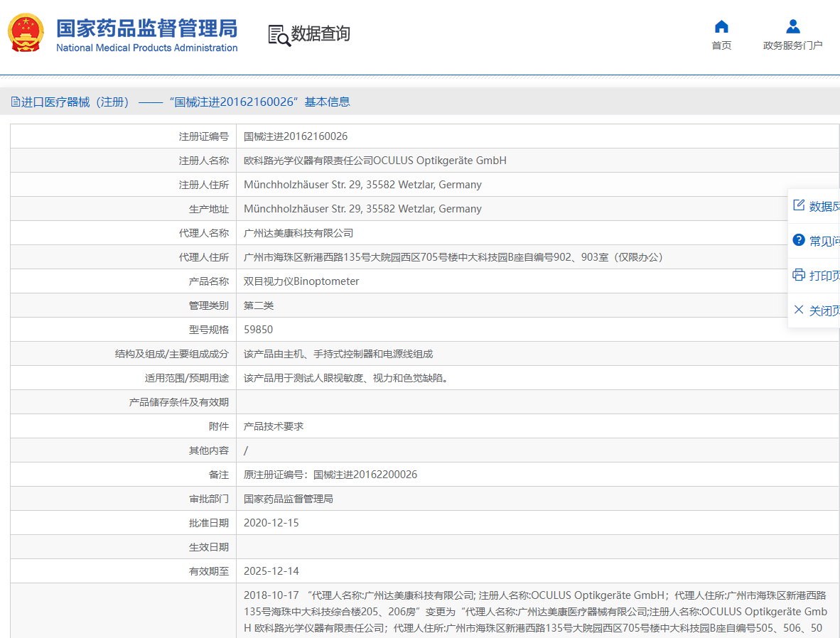Select approval date 2020-12-15
Image resolution: width=840 pixels, height=638 pixels.
point(271,523)
